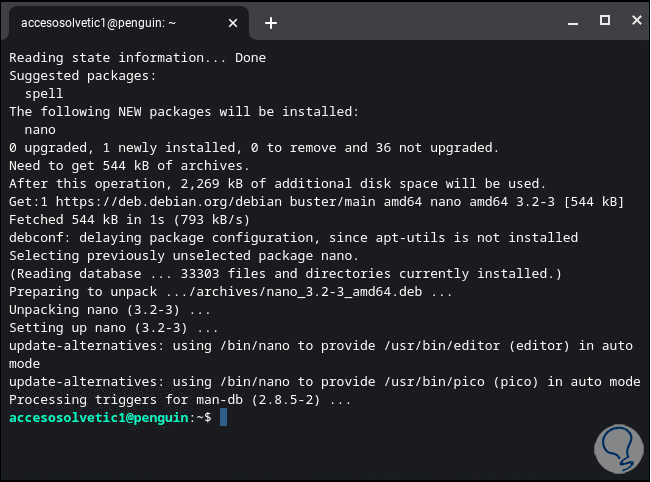Click the 'Reading state information... Done' line

[x=138, y=57]
